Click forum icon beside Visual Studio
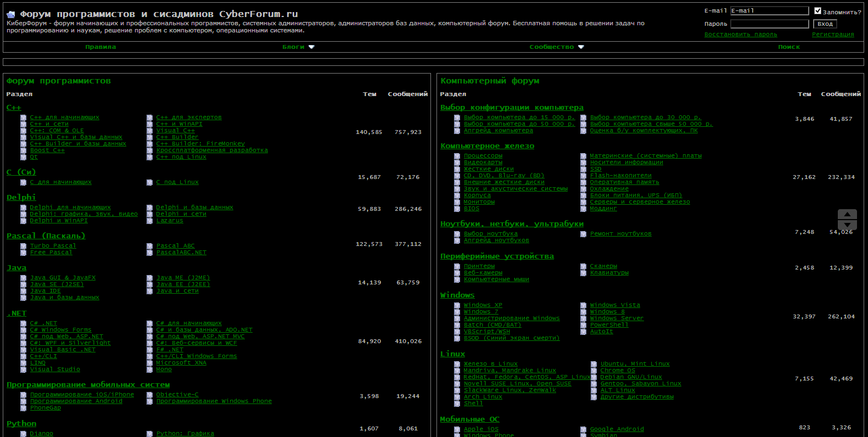The width and height of the screenshot is (868, 437). 24,369
